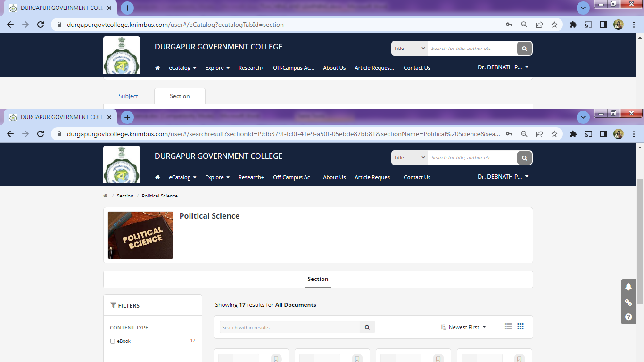Open Contact Us on Political Science page

click(417, 177)
